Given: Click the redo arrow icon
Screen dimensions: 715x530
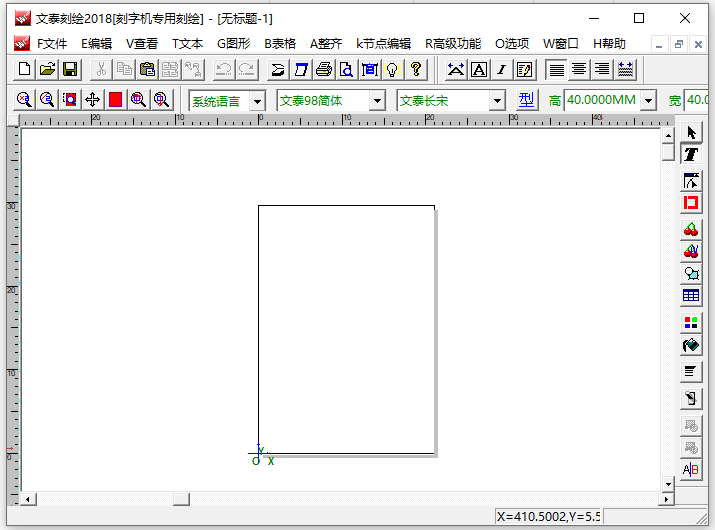Looking at the screenshot, I should 247,70.
